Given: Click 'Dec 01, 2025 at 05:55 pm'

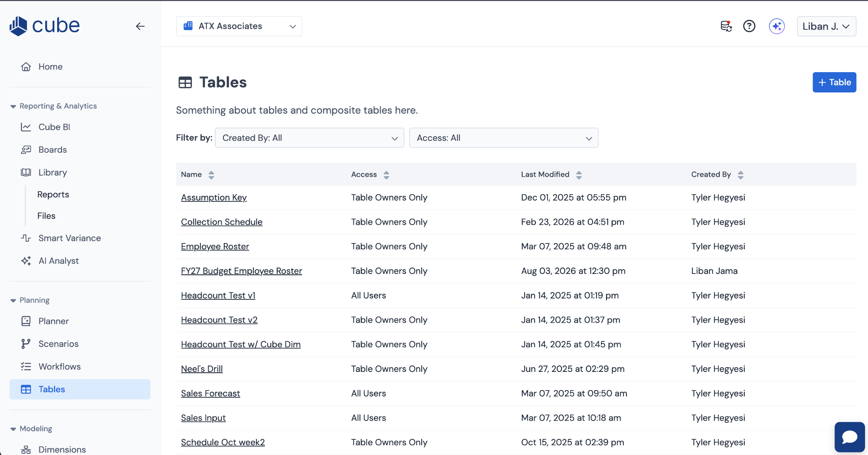Looking at the screenshot, I should pos(574,198).
